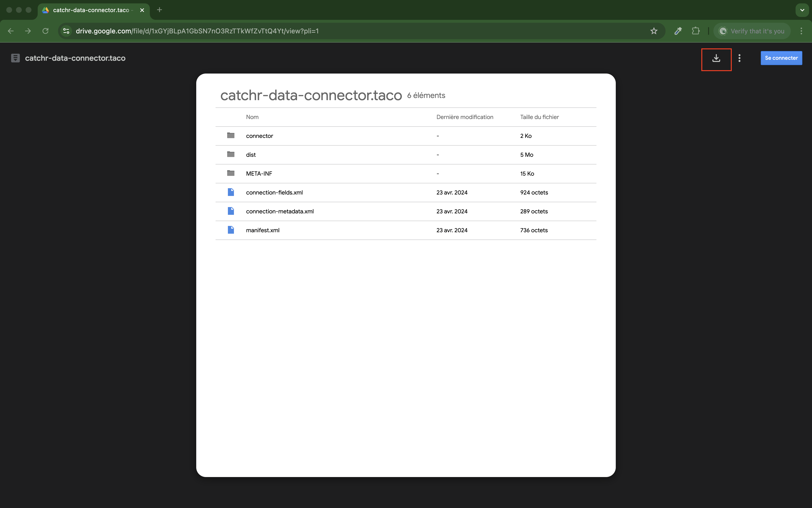Viewport: 812px width, 508px height.
Task: Click the 2 Ko size for connector
Action: [x=526, y=136]
